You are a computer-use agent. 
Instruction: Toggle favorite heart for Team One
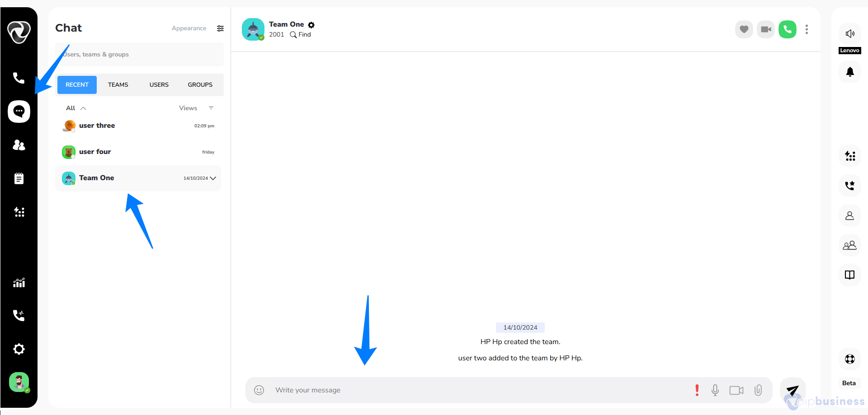point(744,29)
